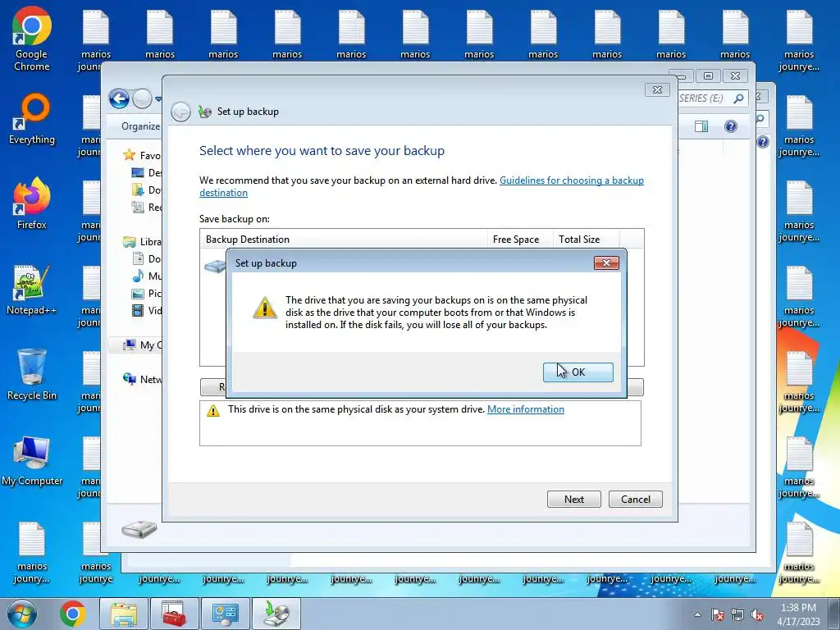Open Control Panel taskbar button

(225, 614)
